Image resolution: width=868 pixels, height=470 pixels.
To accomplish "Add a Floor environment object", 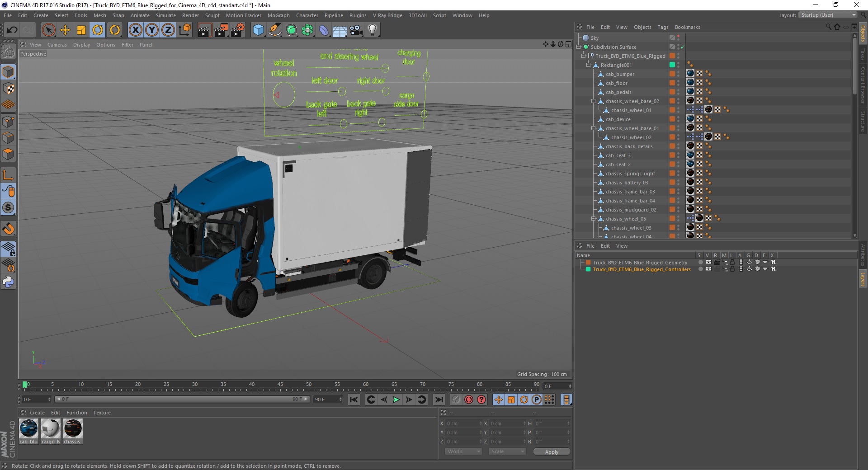I will click(x=340, y=30).
